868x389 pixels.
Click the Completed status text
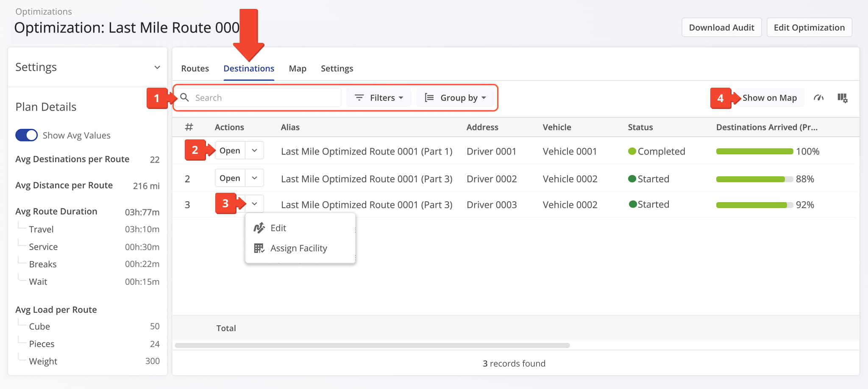click(661, 151)
